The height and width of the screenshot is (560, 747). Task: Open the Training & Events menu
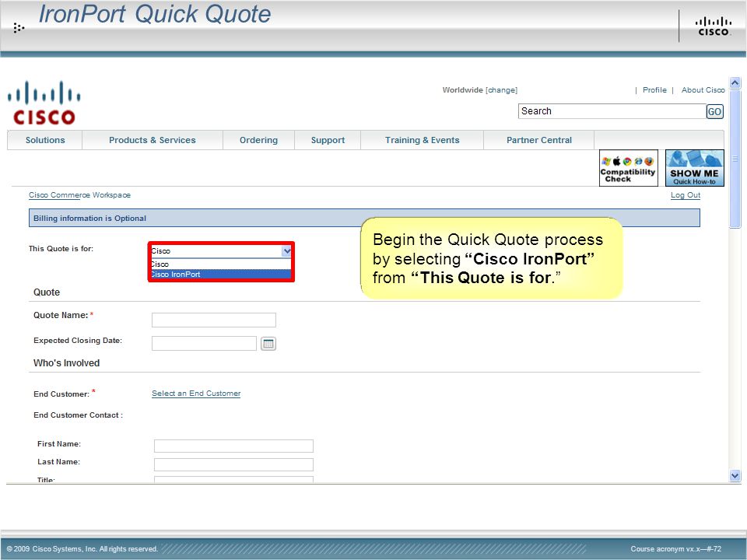(422, 140)
